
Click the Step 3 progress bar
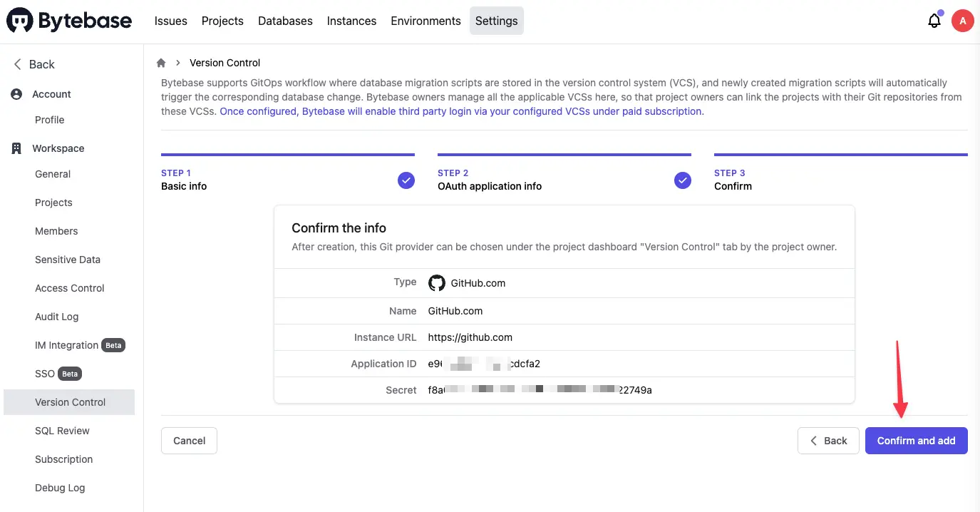(x=841, y=154)
